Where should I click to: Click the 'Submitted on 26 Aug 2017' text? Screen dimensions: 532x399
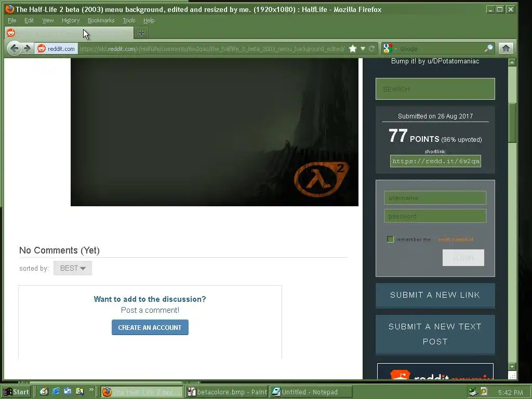[x=435, y=116]
